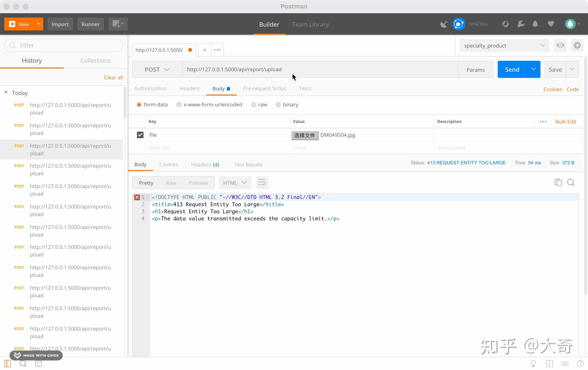Switch response view to Preview
Screen dimensions: 588x370
click(198, 183)
